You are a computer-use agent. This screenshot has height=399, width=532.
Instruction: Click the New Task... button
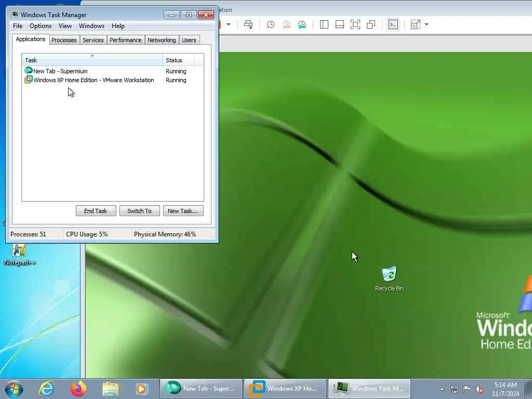(x=183, y=211)
